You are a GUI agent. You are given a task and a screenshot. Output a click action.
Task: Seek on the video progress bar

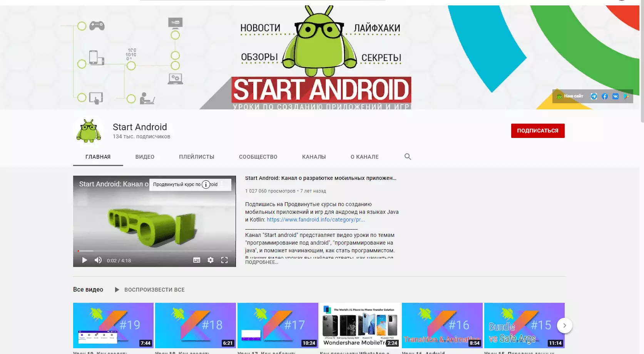click(x=154, y=251)
